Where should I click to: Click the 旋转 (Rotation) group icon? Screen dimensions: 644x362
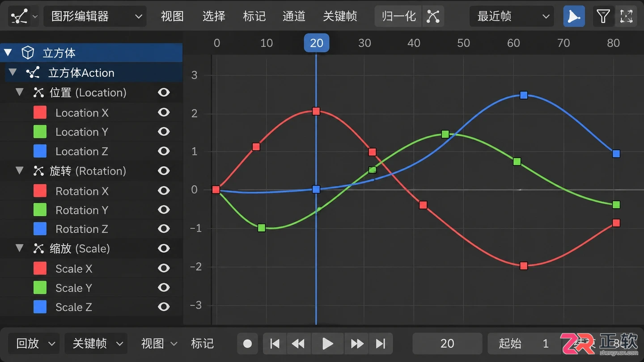[x=38, y=171]
